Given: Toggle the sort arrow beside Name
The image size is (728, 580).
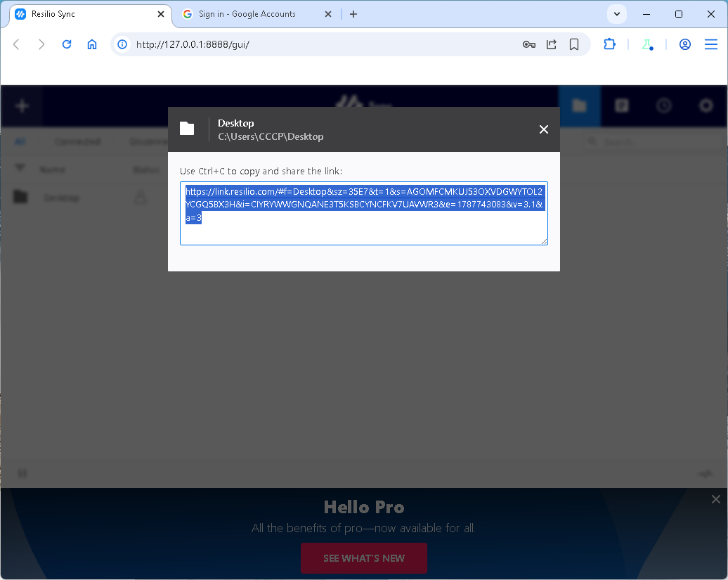Looking at the screenshot, I should [20, 168].
